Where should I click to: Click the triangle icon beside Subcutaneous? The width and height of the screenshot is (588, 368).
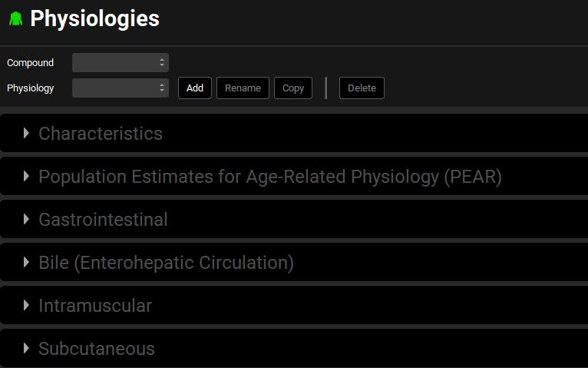pyautogui.click(x=27, y=349)
